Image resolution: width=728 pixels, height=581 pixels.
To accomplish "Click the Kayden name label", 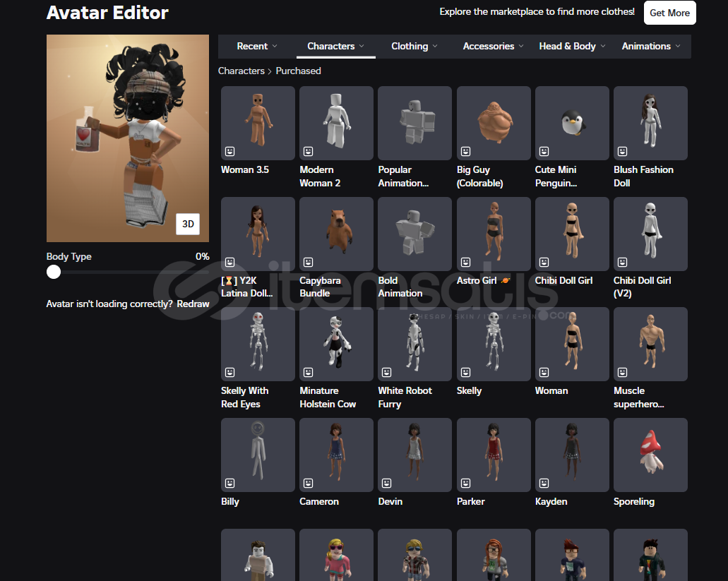I will click(x=551, y=502).
